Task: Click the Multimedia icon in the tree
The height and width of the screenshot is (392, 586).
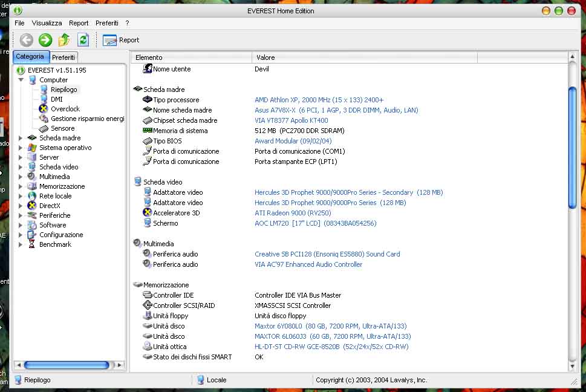Action: point(32,177)
